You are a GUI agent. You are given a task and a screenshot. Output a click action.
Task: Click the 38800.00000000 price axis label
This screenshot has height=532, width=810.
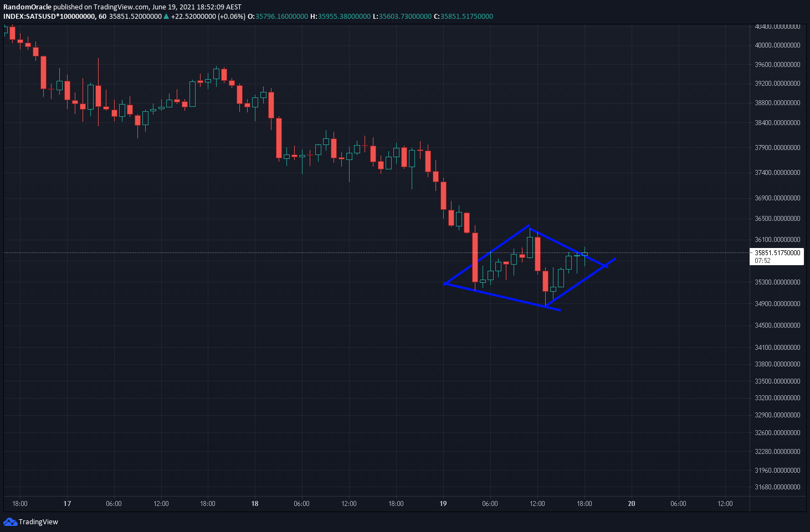(x=777, y=103)
